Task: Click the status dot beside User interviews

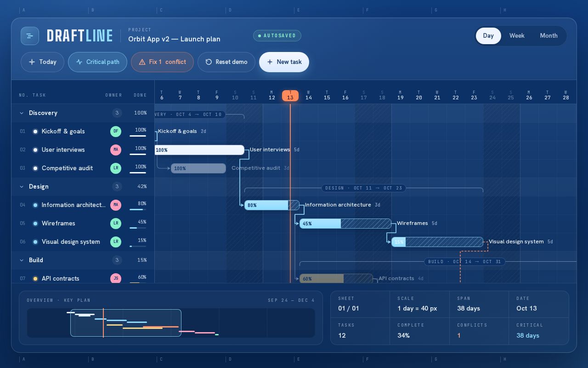Action: tap(35, 150)
